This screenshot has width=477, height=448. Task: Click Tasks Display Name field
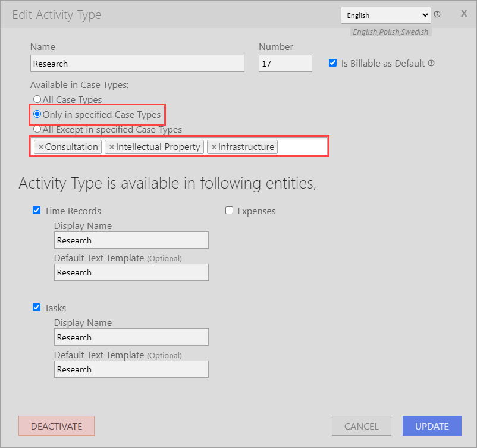point(131,337)
